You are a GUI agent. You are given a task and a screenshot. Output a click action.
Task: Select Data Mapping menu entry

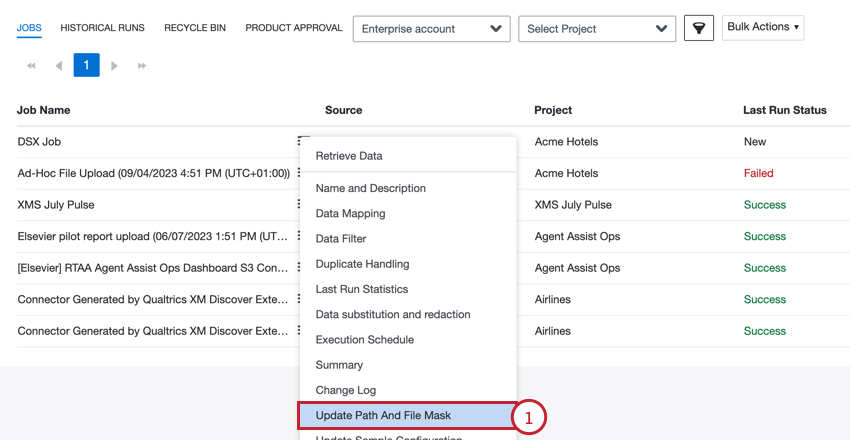(350, 213)
